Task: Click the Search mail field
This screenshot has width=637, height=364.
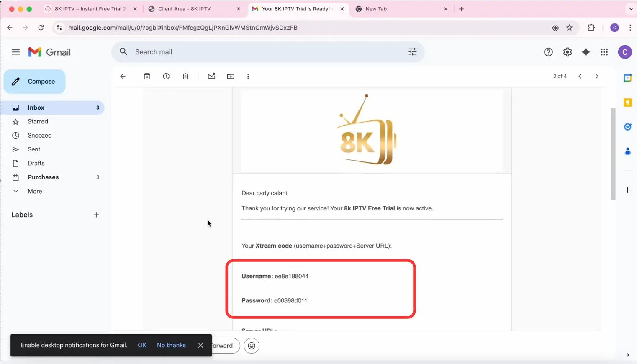Action: (268, 52)
